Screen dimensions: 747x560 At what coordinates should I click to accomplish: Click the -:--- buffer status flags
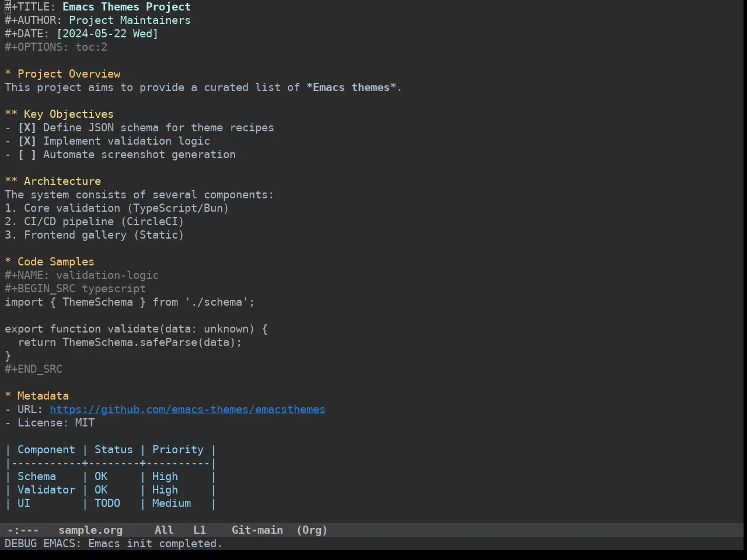pyautogui.click(x=23, y=530)
